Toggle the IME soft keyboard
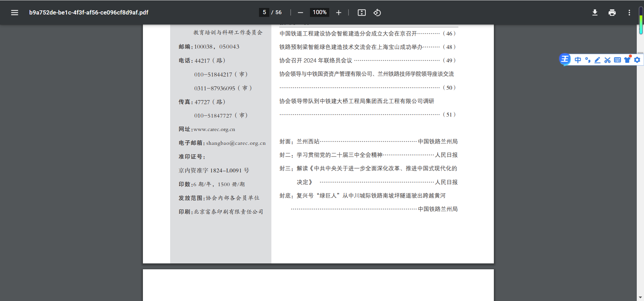The height and width of the screenshot is (301, 644). (x=617, y=60)
